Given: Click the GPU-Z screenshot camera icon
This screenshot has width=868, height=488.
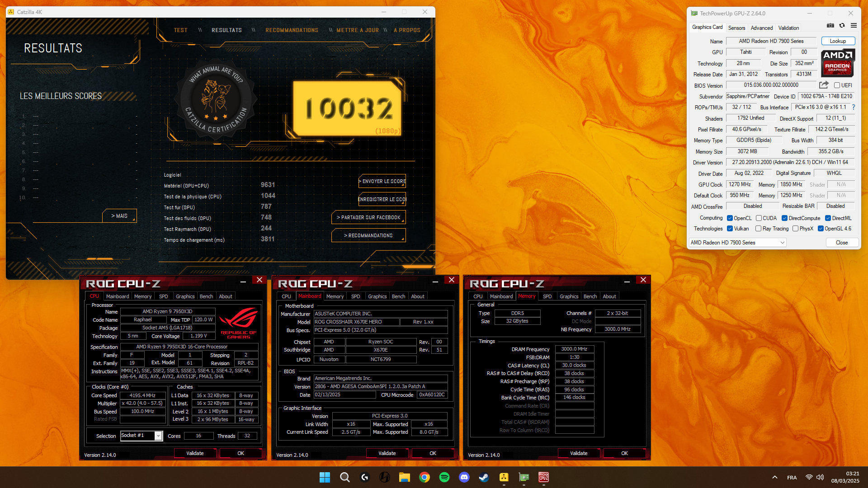Looking at the screenshot, I should [830, 26].
